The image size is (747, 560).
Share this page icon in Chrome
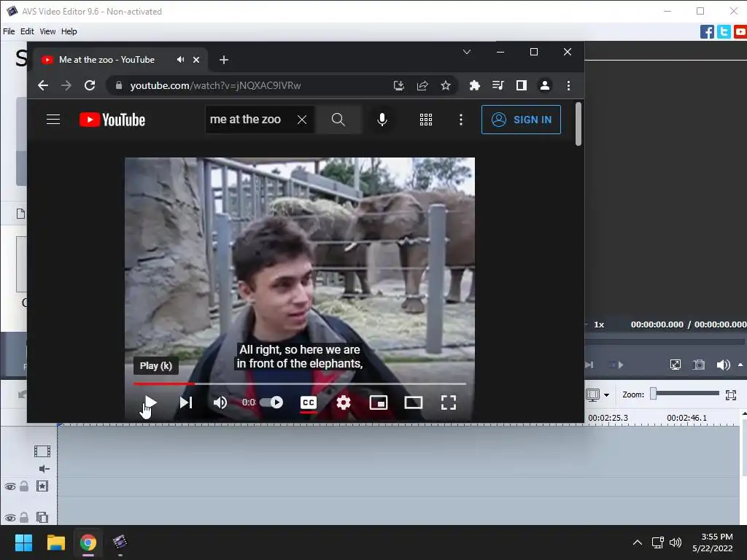[x=422, y=86]
